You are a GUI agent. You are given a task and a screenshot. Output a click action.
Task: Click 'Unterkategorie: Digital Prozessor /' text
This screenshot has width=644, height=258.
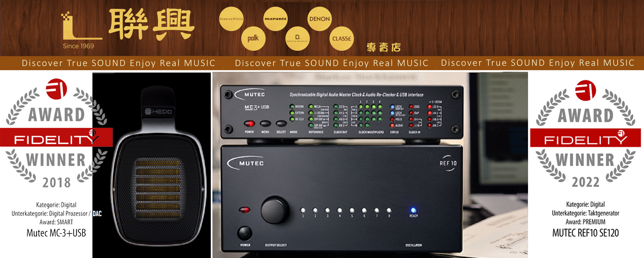point(51,214)
